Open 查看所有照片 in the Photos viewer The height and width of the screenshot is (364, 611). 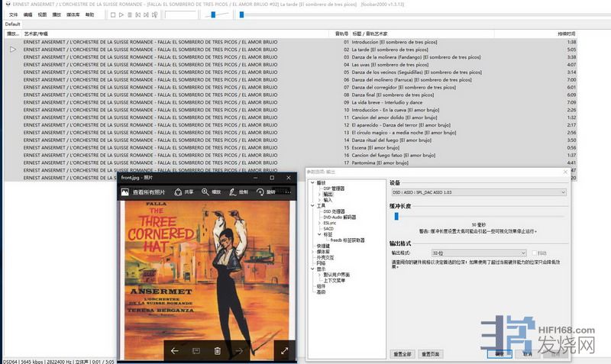[x=143, y=192]
